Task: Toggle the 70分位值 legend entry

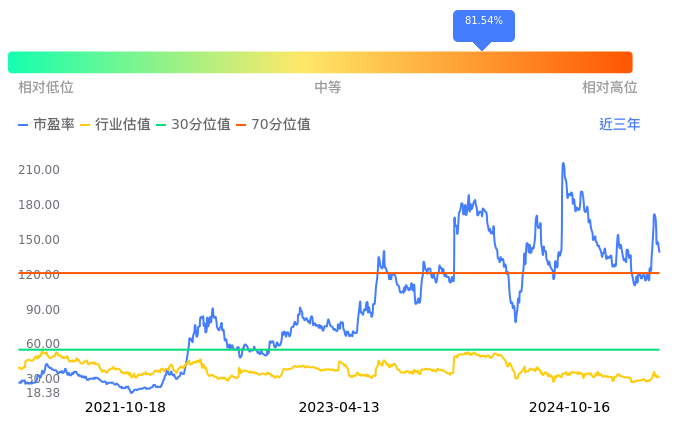Action: point(273,125)
